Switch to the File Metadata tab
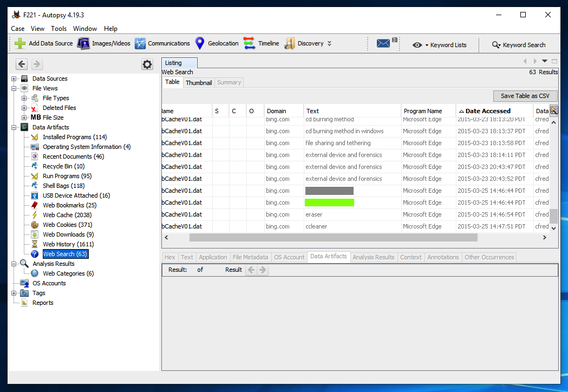 coord(250,257)
